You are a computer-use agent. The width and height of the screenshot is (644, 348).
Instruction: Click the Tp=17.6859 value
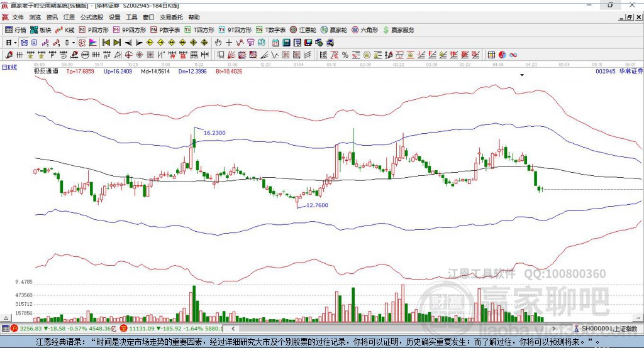click(x=80, y=72)
